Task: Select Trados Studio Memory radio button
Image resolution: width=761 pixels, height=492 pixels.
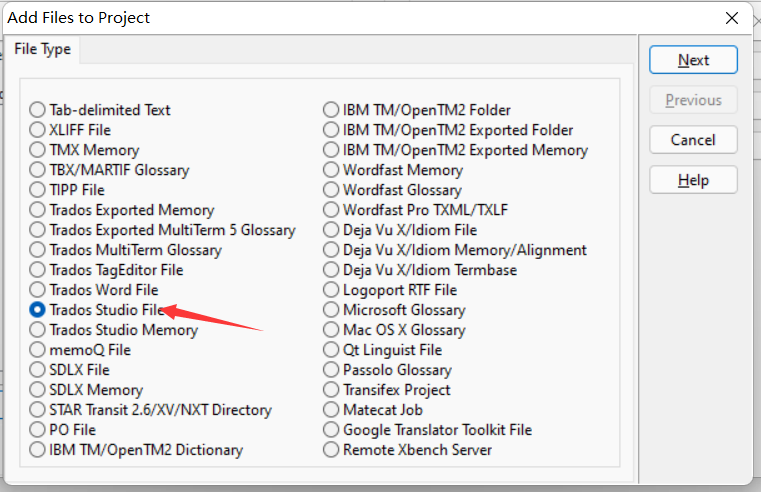Action: [x=38, y=330]
